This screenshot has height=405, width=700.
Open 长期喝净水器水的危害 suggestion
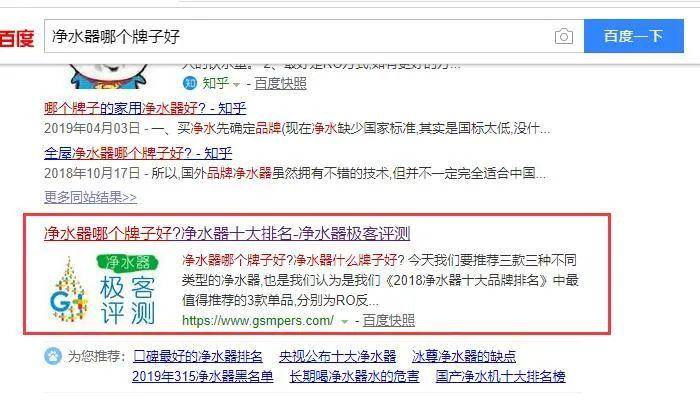pos(354,376)
